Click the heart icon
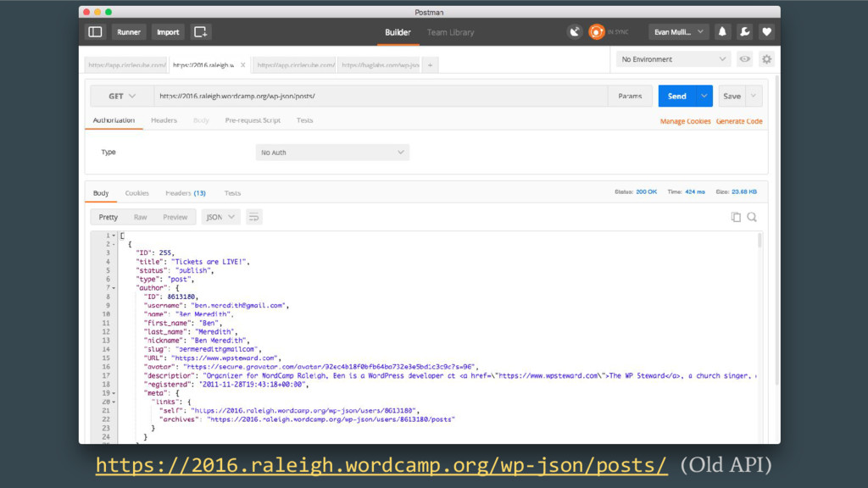 (x=766, y=32)
